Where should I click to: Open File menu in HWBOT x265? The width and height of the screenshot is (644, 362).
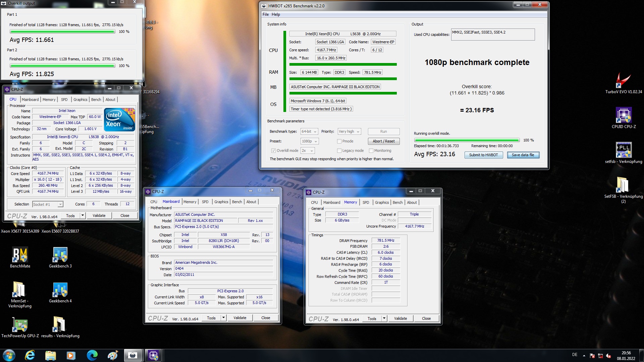pyautogui.click(x=266, y=14)
